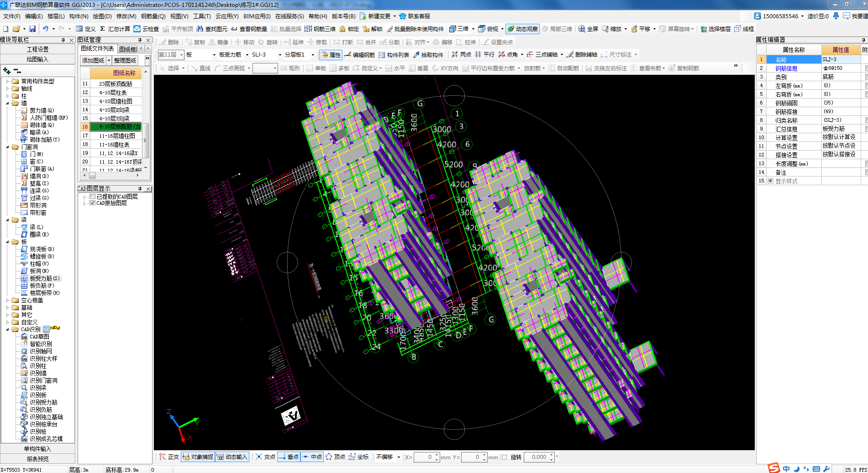Open the 工具(T) menu

click(x=202, y=16)
